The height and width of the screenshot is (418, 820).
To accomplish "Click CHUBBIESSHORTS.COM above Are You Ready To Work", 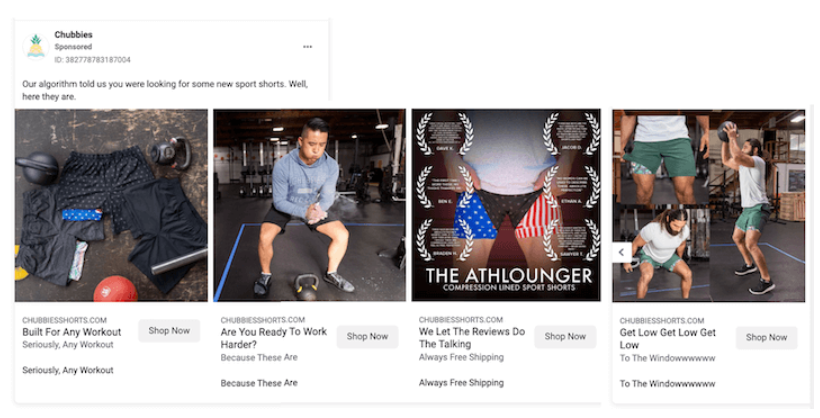I will pos(263,320).
